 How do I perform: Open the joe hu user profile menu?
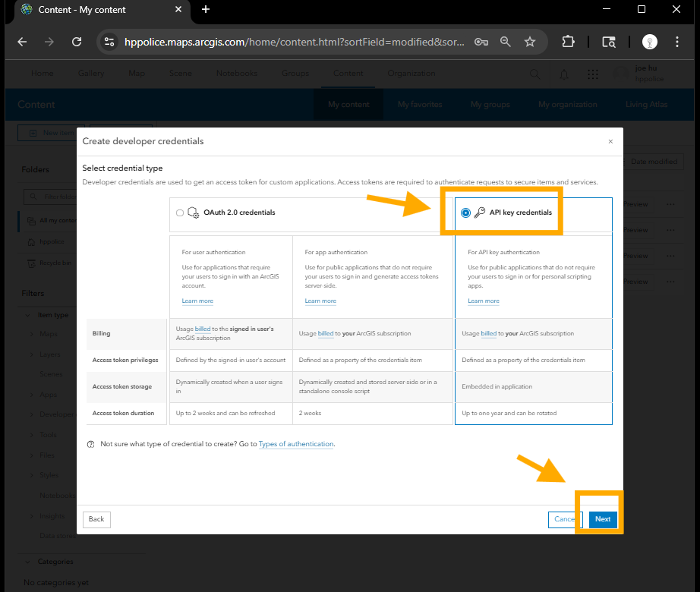639,73
